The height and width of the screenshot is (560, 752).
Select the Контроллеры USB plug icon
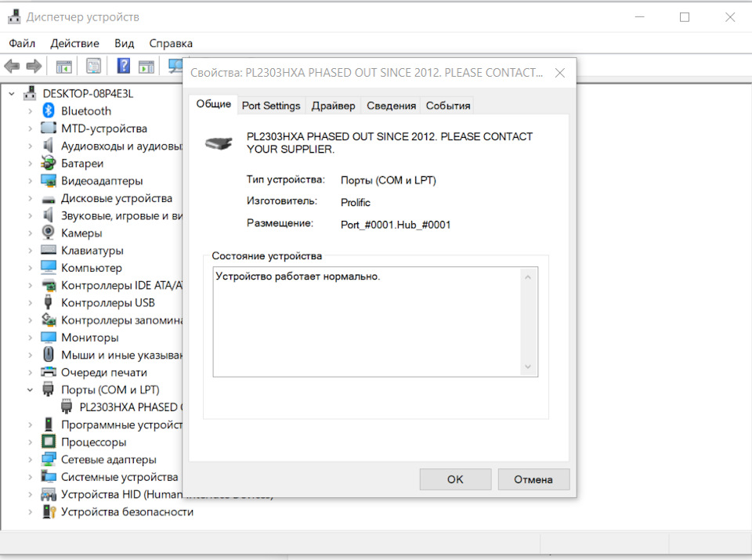coord(49,302)
